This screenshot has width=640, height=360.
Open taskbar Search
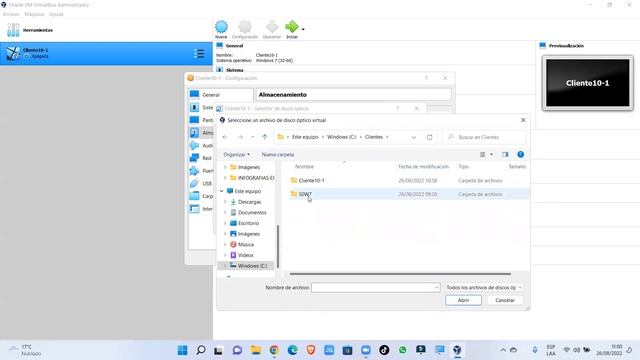pyautogui.click(x=201, y=350)
